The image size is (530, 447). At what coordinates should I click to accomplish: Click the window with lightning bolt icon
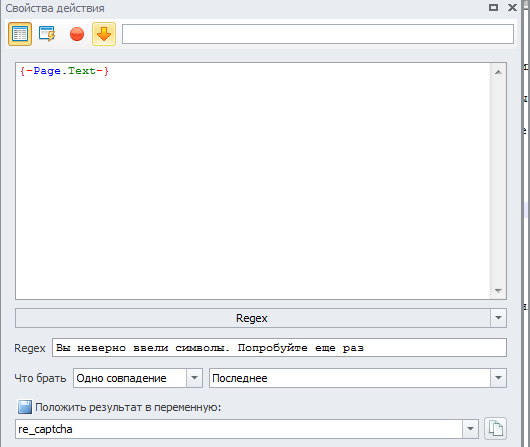(47, 34)
